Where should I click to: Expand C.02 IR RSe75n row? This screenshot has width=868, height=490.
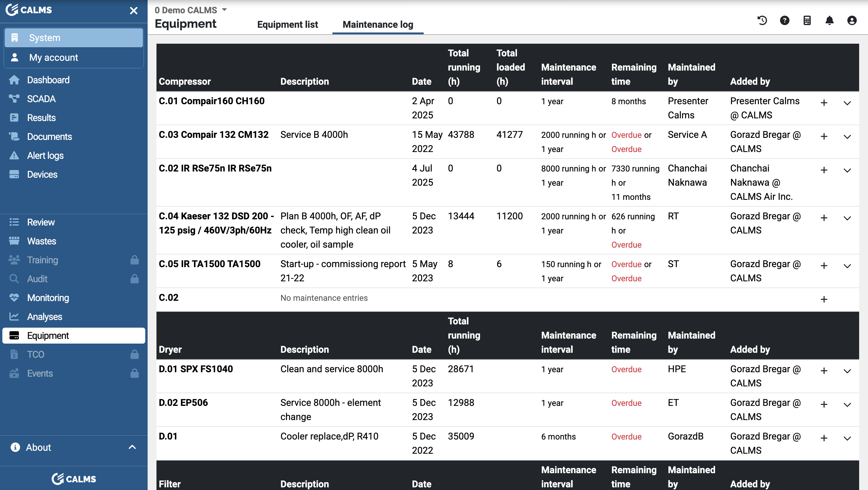(847, 170)
